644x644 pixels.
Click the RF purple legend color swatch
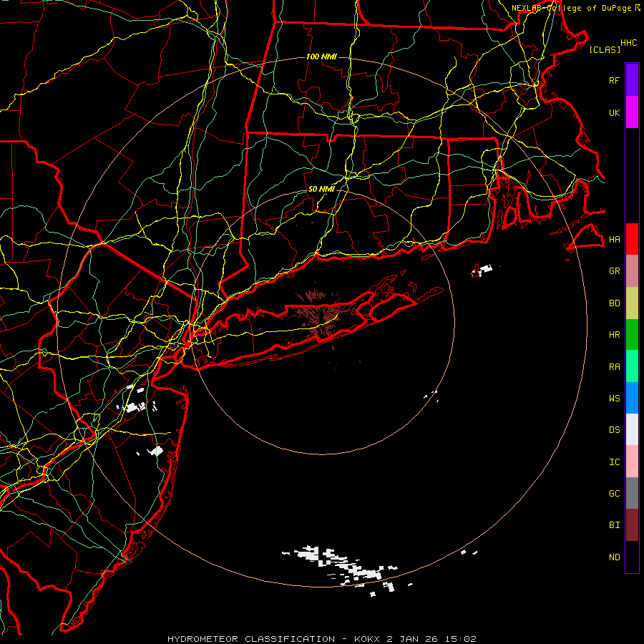point(632,80)
